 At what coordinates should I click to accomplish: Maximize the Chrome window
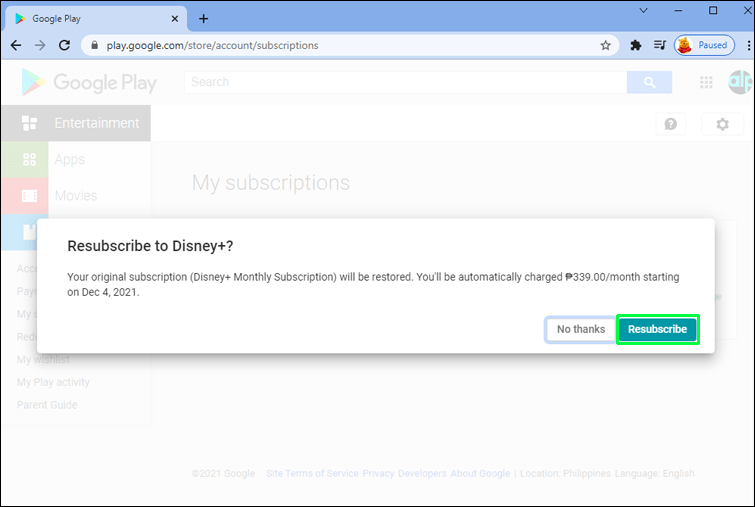pos(713,10)
